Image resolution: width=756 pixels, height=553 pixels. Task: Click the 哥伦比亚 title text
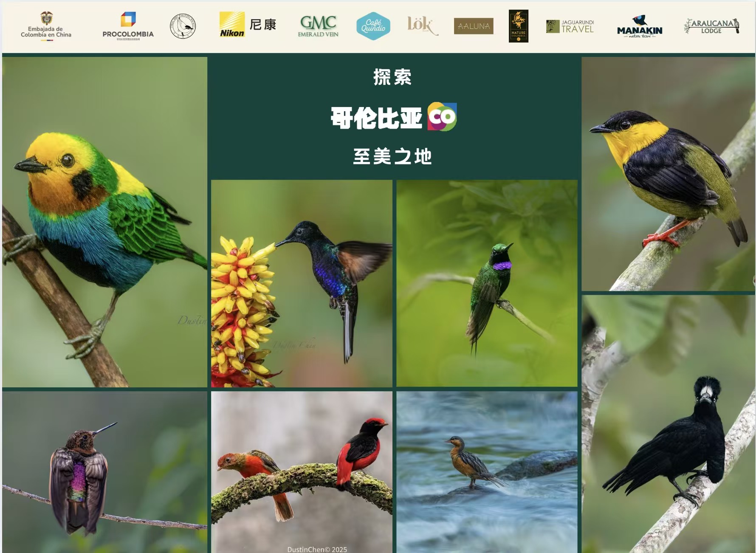pos(376,118)
